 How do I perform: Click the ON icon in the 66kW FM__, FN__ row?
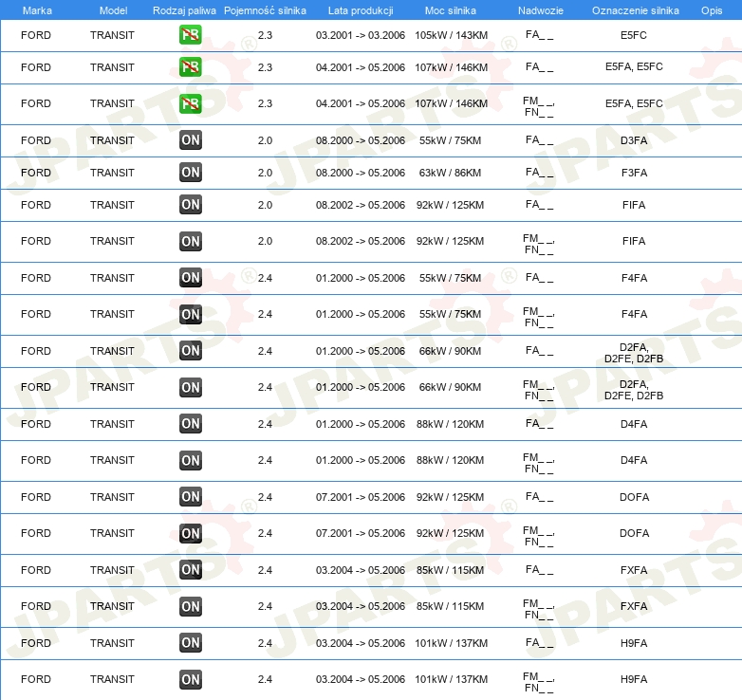(190, 387)
